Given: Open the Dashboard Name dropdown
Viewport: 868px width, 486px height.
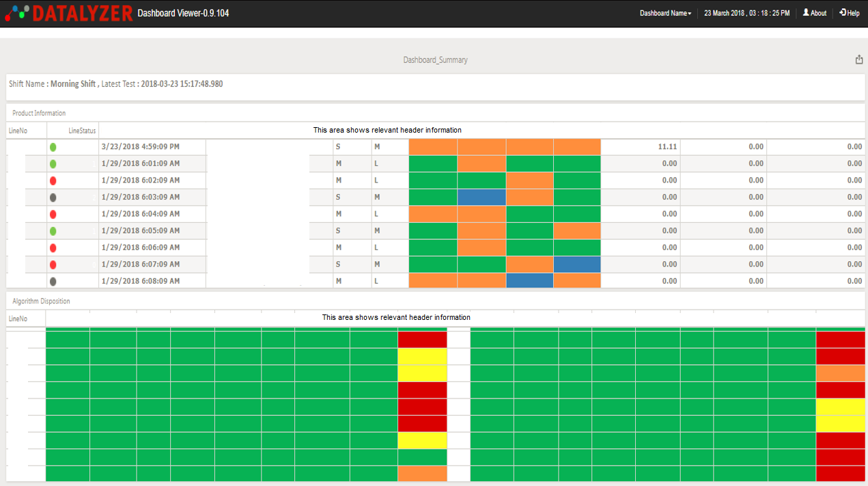Looking at the screenshot, I should (x=665, y=13).
